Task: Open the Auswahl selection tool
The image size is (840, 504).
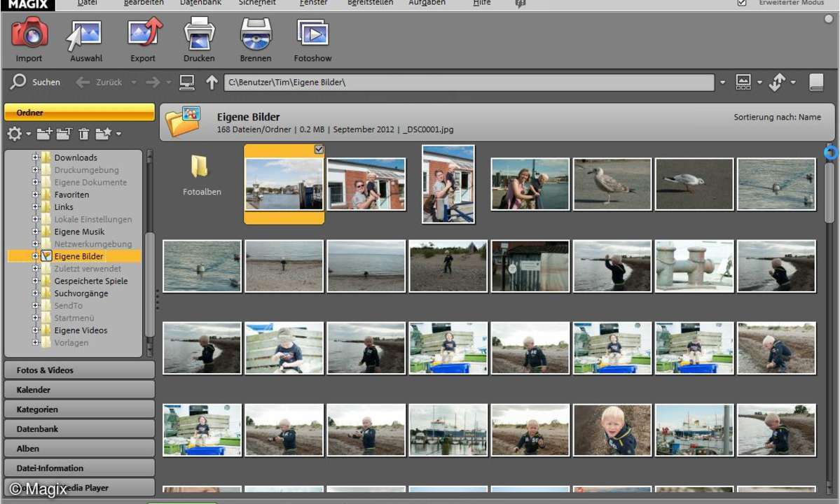Action: point(85,35)
